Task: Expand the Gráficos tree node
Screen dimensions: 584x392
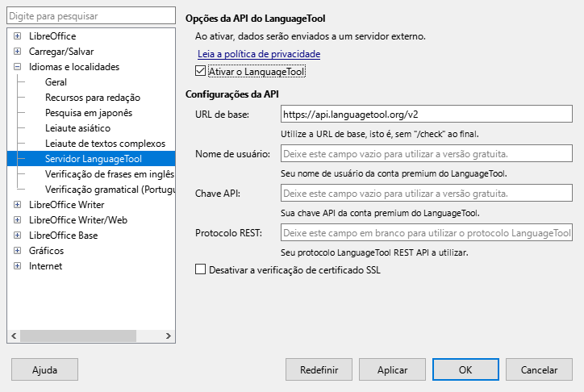Action: (17, 251)
